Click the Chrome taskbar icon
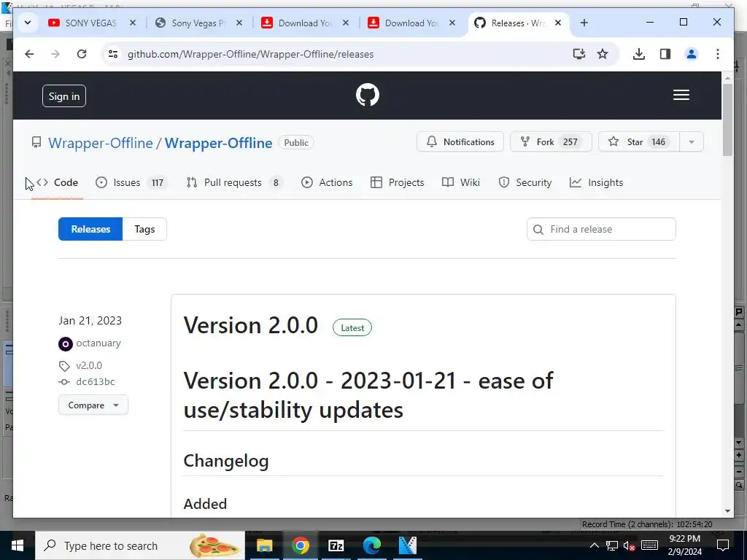Image resolution: width=747 pixels, height=560 pixels. coord(300,545)
